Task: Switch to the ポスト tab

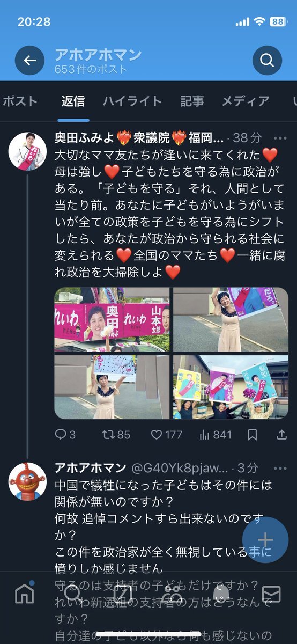Action: pyautogui.click(x=20, y=101)
